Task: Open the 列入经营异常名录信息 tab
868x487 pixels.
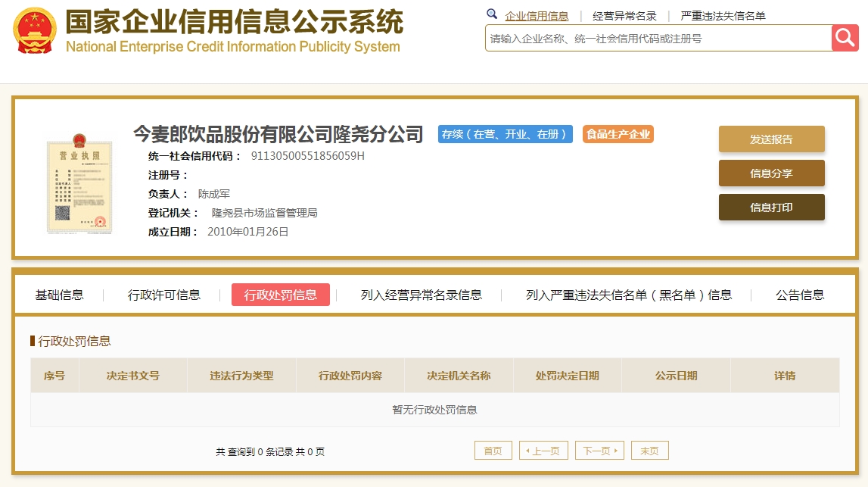Action: pyautogui.click(x=422, y=295)
